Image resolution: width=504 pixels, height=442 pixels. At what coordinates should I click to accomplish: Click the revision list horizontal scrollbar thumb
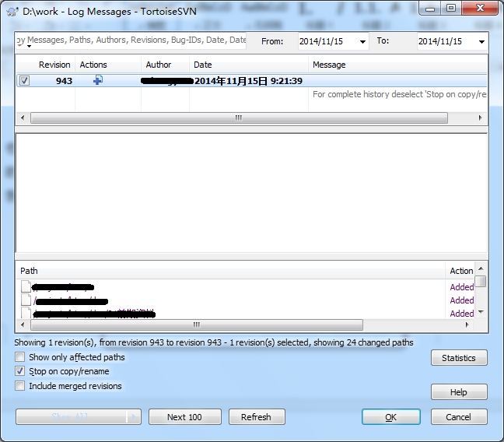point(239,118)
